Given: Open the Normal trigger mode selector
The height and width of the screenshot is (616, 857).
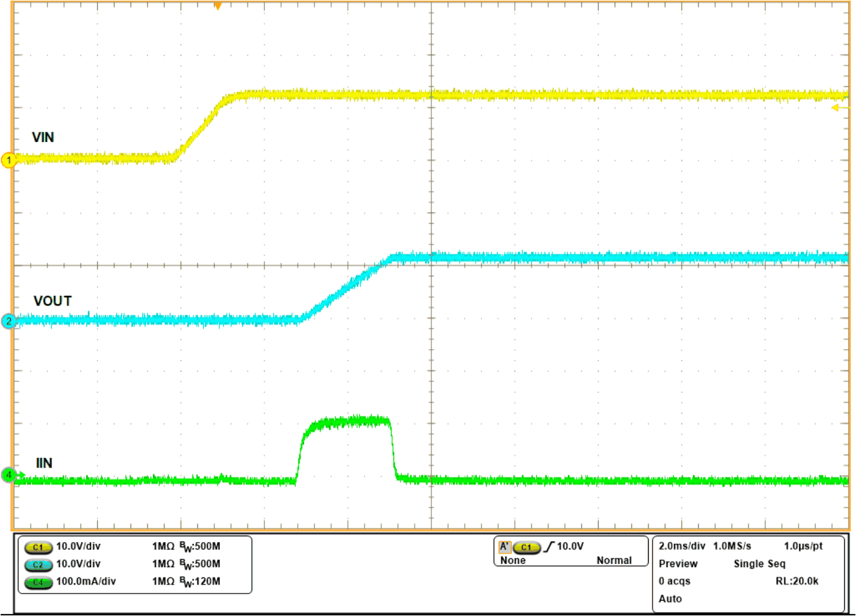Looking at the screenshot, I should click(613, 560).
